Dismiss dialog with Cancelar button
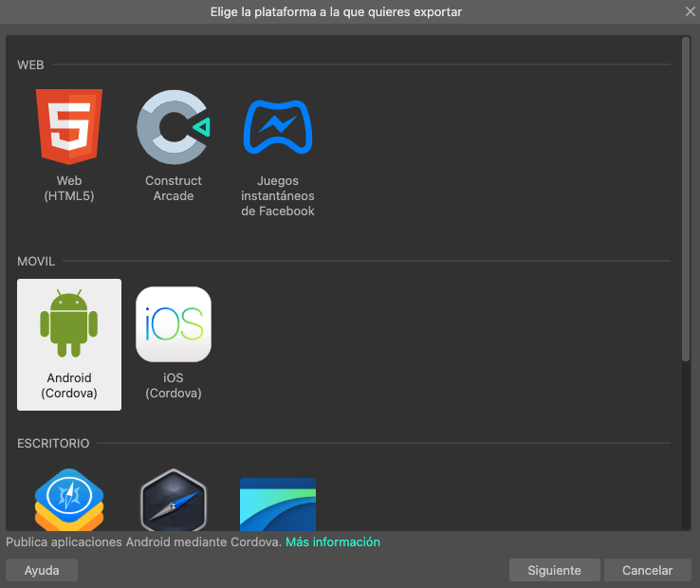Image resolution: width=700 pixels, height=588 pixels. (x=647, y=570)
